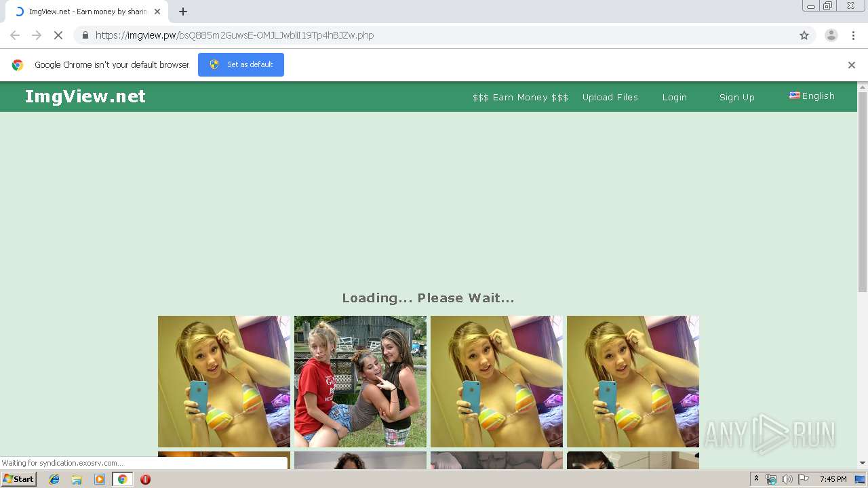The width and height of the screenshot is (868, 488).
Task: View the site lock security info
Action: [85, 35]
